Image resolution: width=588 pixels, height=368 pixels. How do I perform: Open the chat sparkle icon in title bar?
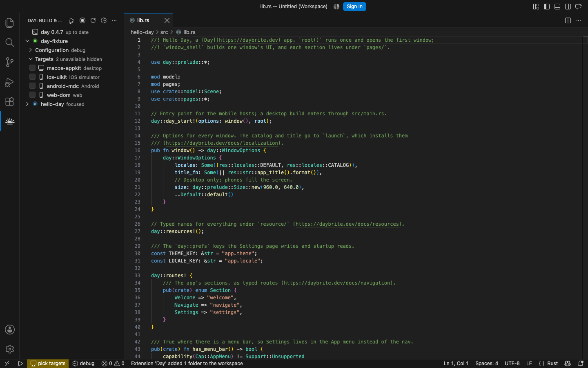pos(579,7)
